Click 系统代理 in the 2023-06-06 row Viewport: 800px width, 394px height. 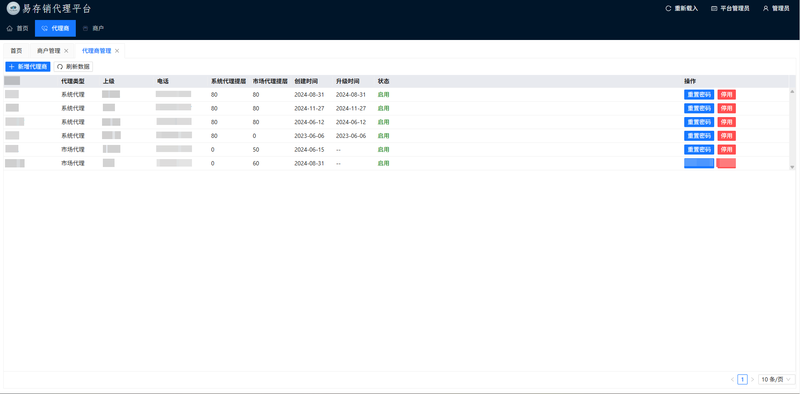[x=72, y=136]
